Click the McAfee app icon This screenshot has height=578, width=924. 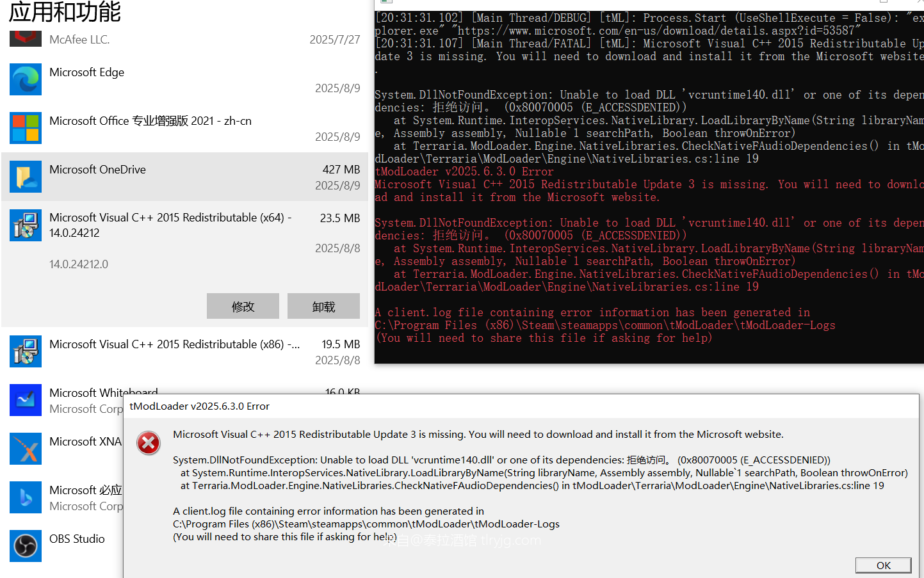(26, 38)
